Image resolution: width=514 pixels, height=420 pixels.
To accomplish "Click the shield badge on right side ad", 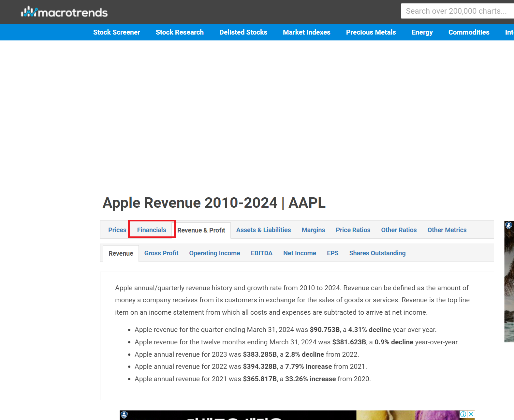I will point(509,225).
